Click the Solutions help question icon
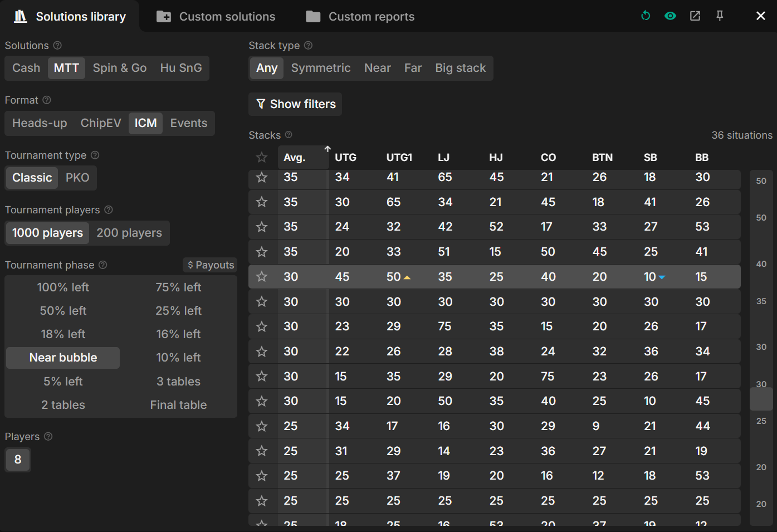The height and width of the screenshot is (532, 777). [57, 45]
